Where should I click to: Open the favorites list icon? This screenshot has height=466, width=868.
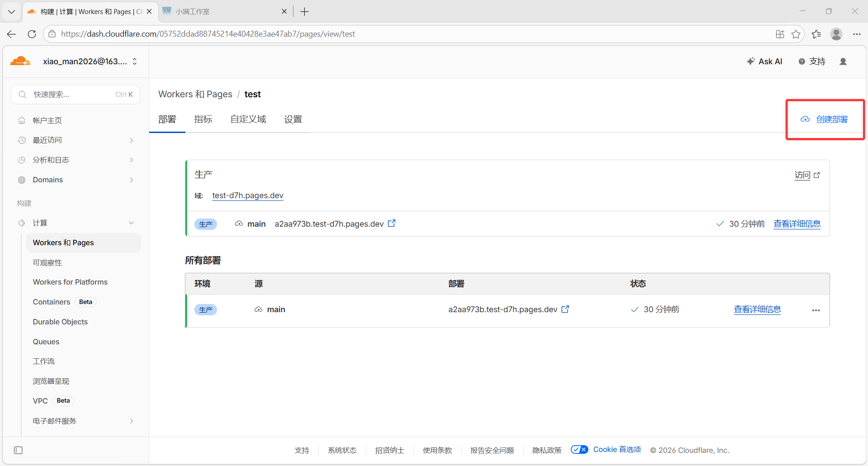point(816,34)
